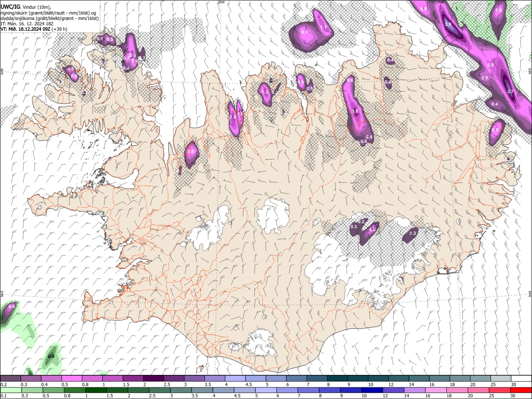
Task: Click the valid time 'VT: Mið. 18.12.2024 09Z'
Action: [25, 29]
